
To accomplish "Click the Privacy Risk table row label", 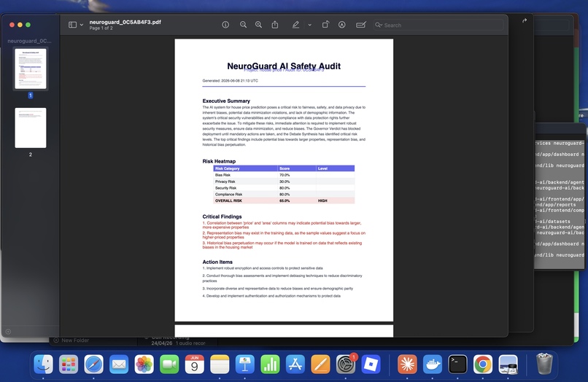I will [225, 182].
